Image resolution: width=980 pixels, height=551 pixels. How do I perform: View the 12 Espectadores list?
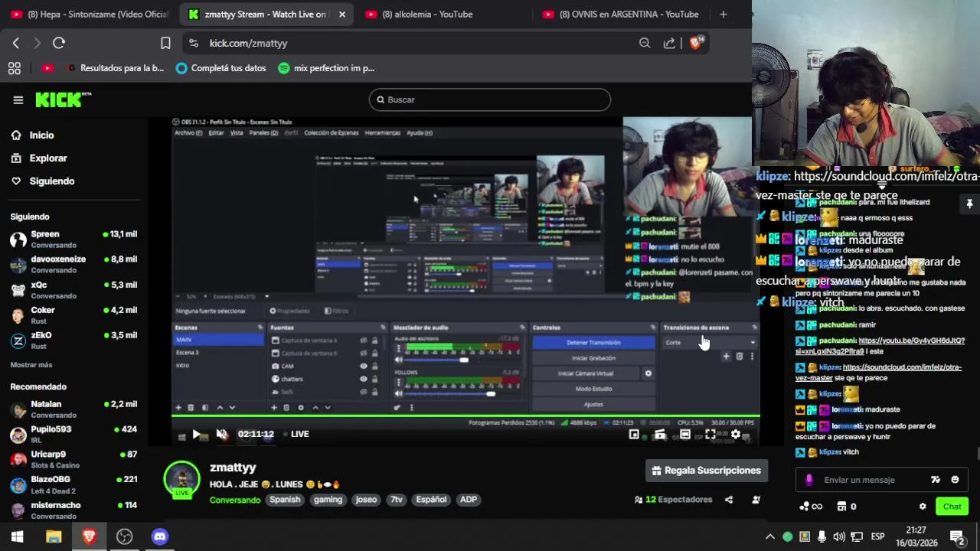point(674,500)
